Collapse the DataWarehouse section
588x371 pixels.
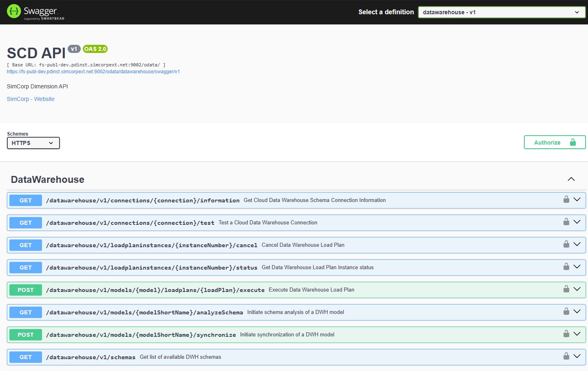click(x=571, y=179)
